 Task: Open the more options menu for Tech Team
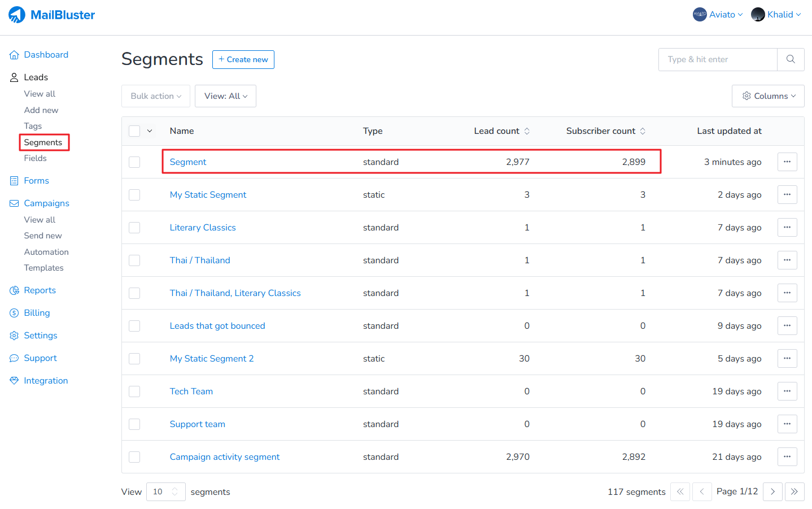point(787,391)
